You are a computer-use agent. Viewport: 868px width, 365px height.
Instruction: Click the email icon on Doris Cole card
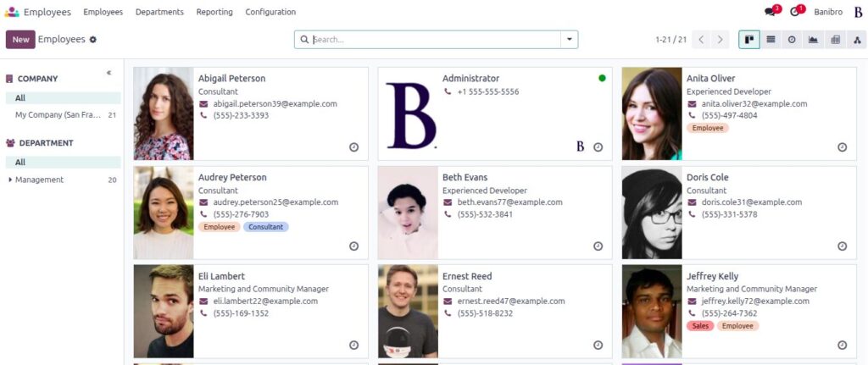click(692, 202)
